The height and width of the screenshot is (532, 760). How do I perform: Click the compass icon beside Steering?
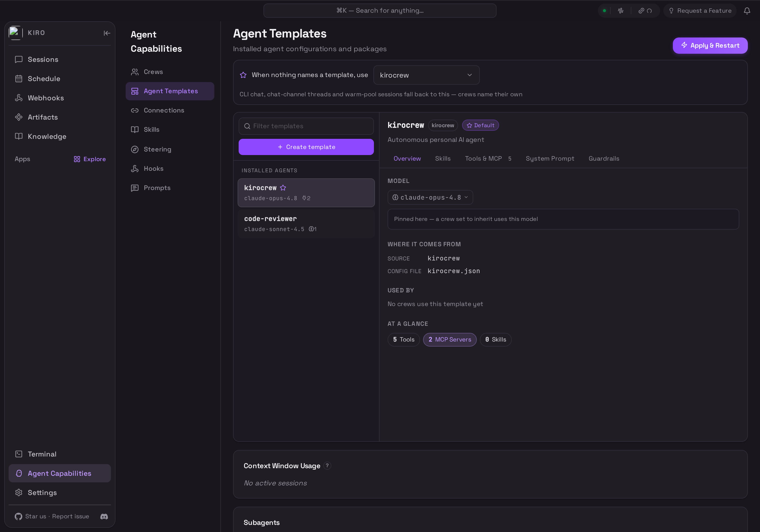click(x=135, y=149)
